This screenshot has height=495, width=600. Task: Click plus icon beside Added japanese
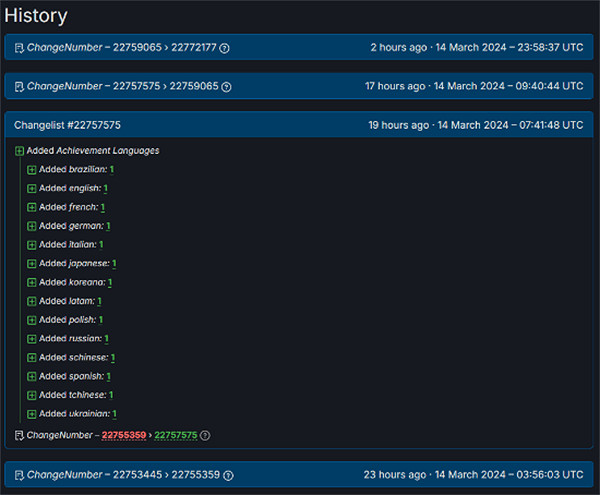pos(32,264)
